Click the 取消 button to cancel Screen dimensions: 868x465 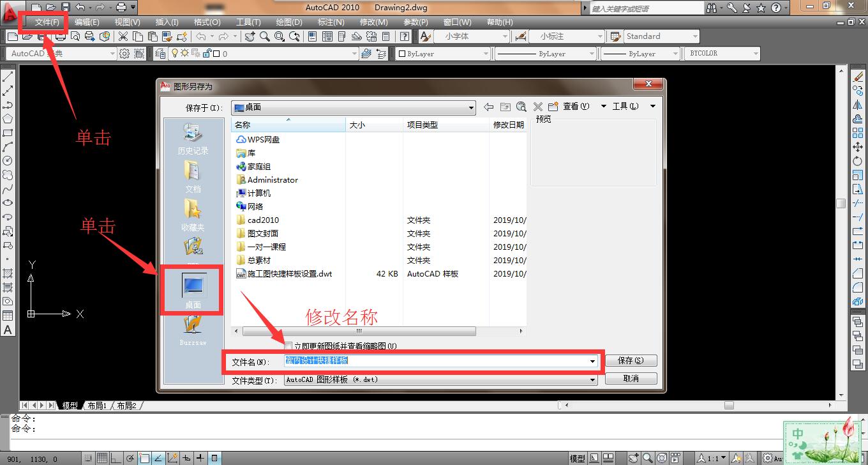click(x=631, y=378)
